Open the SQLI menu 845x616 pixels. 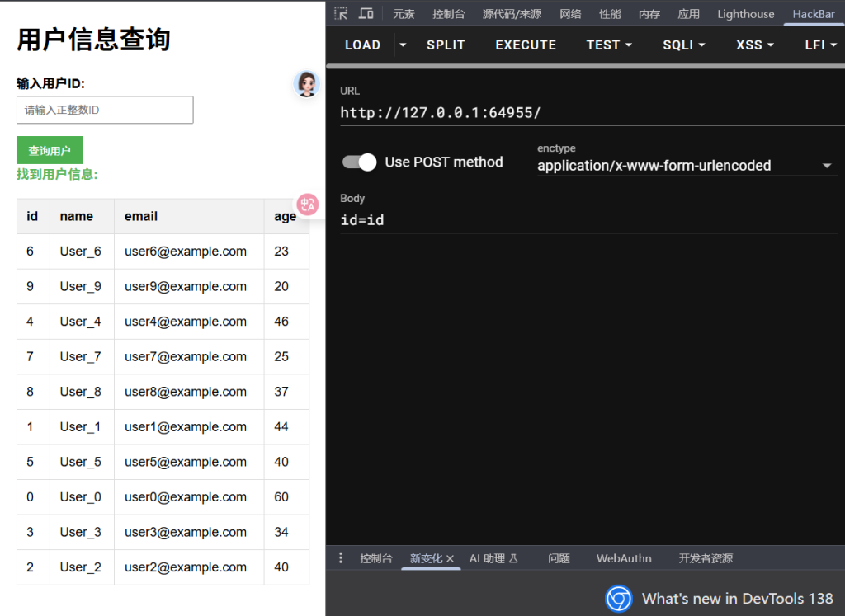click(x=684, y=45)
